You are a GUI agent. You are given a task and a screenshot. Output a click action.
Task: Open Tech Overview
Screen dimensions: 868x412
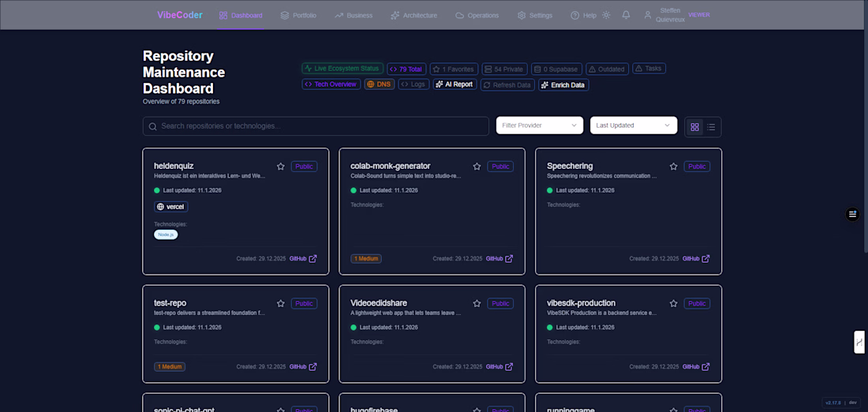(331, 84)
